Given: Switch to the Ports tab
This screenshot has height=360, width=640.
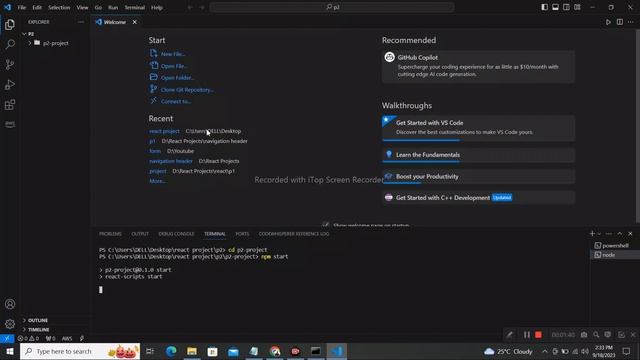Looking at the screenshot, I should [x=242, y=234].
